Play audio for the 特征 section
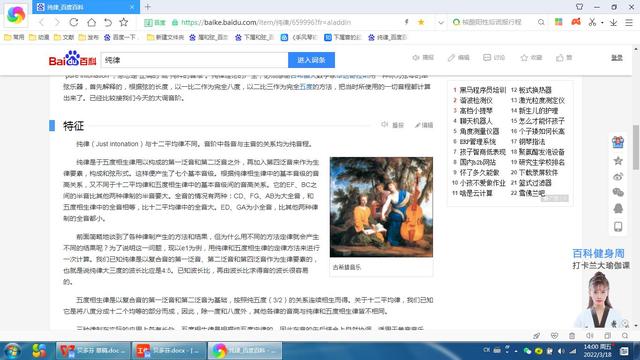 point(392,125)
